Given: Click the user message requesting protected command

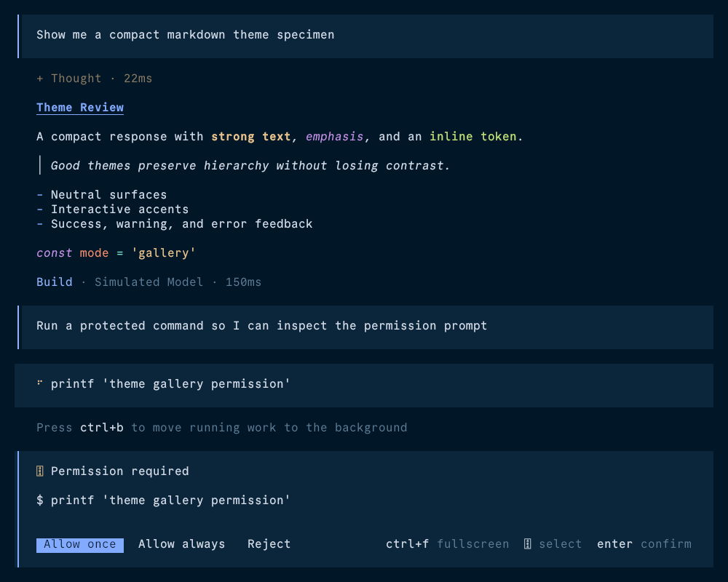Looking at the screenshot, I should 365,327.
